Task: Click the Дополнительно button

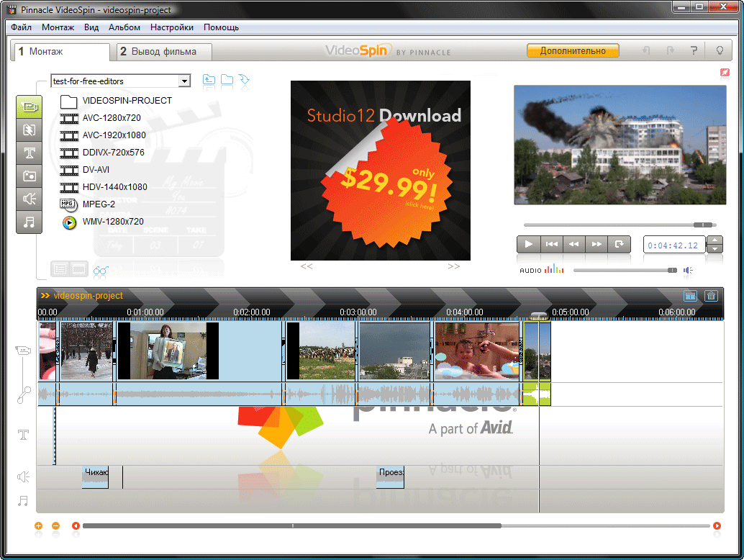Action: [x=573, y=51]
